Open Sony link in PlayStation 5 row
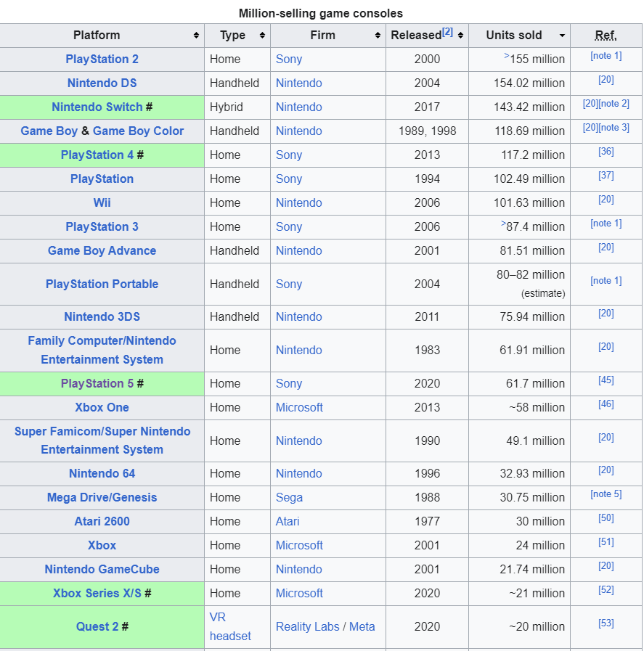Screen dimensions: 644x651 pos(289,384)
